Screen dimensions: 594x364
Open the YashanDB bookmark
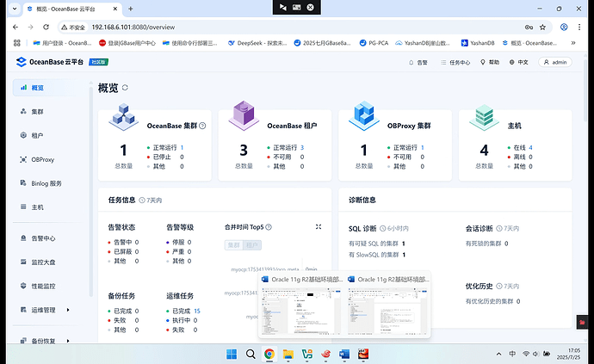click(x=478, y=43)
